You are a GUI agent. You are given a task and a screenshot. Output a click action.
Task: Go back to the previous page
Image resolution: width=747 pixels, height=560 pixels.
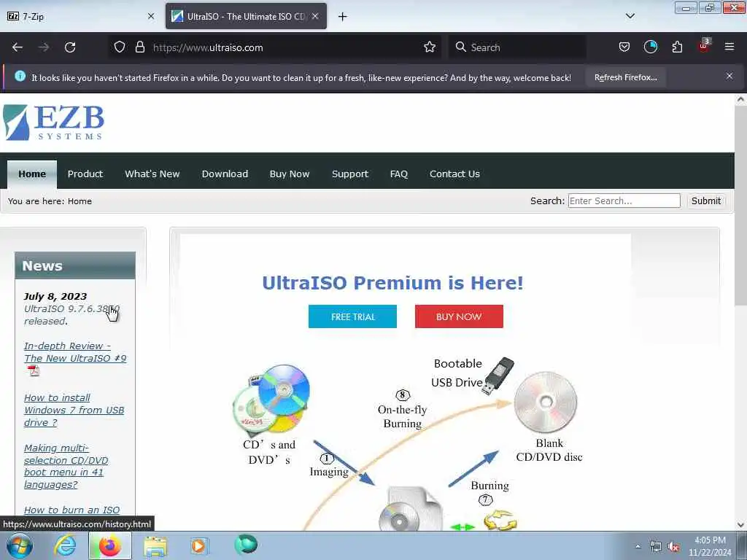click(18, 47)
